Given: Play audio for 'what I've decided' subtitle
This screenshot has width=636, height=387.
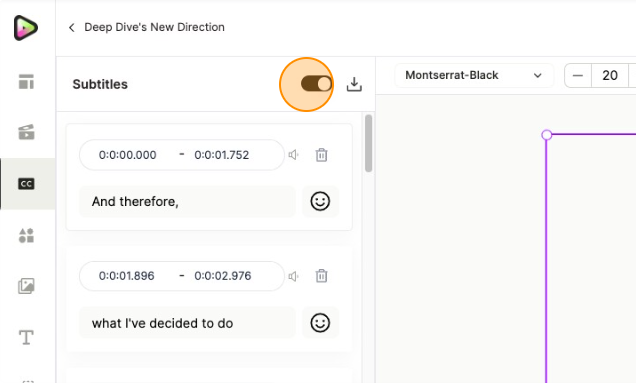Looking at the screenshot, I should click(293, 276).
